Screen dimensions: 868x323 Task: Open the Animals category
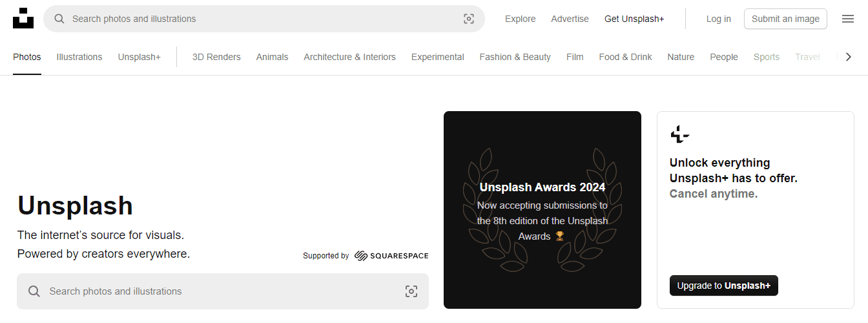[272, 57]
